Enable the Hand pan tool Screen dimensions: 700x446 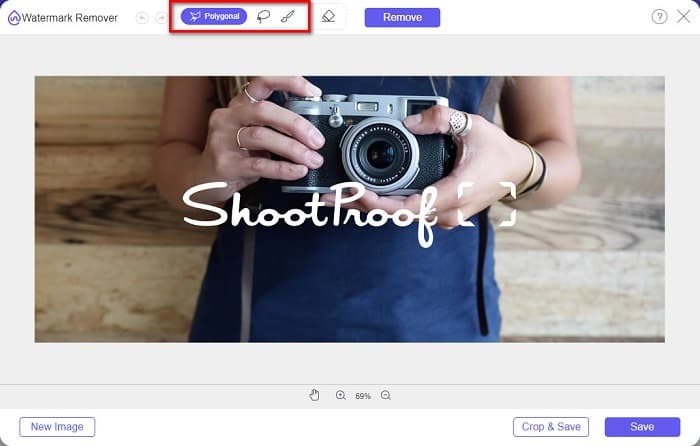(x=314, y=396)
